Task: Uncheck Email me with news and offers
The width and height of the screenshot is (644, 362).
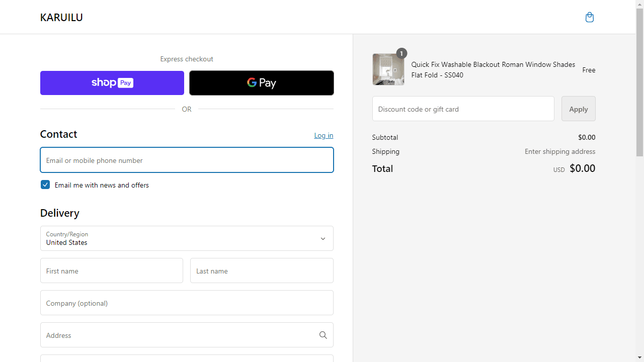Action: [45, 185]
